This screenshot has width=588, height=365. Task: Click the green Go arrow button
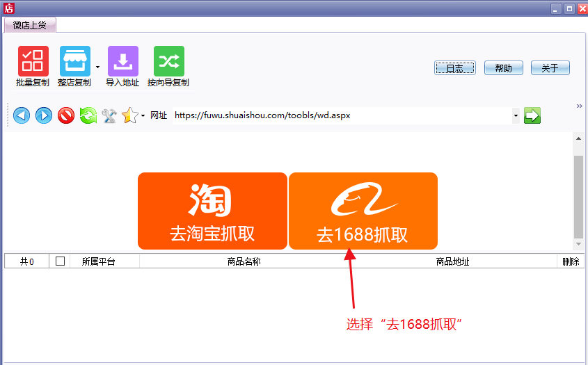(x=532, y=115)
